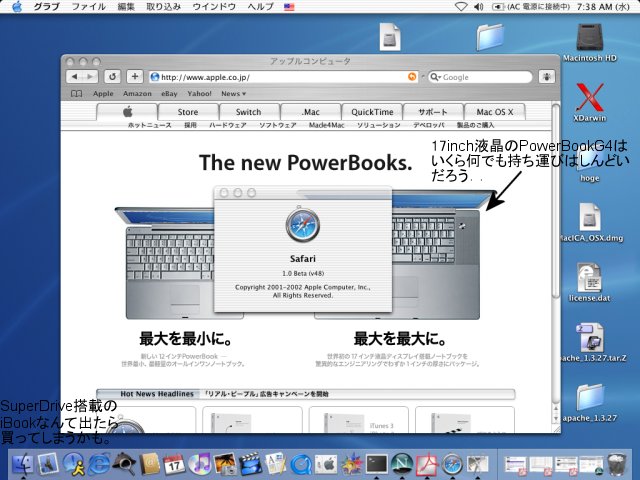Go back using Safari's back arrow
Screen dimensions: 640x480
pos(74,77)
